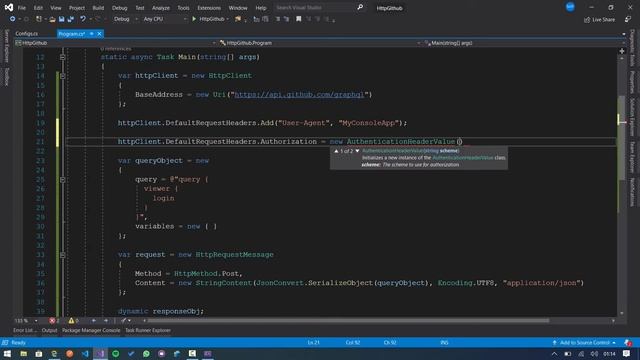Image resolution: width=640 pixels, height=360 pixels.
Task: Toggle pin on Program.cs tab
Action: pos(92,34)
